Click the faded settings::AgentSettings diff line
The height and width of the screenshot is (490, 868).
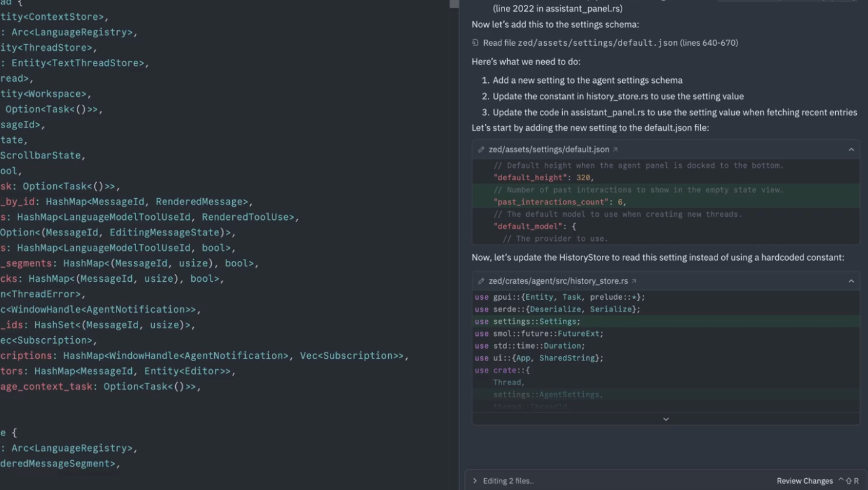547,395
